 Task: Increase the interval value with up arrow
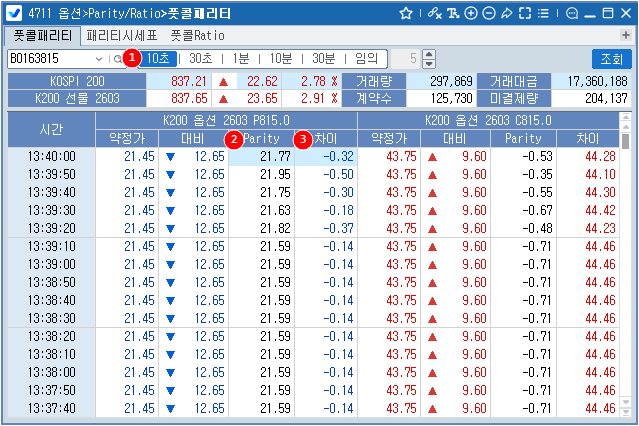[x=430, y=54]
